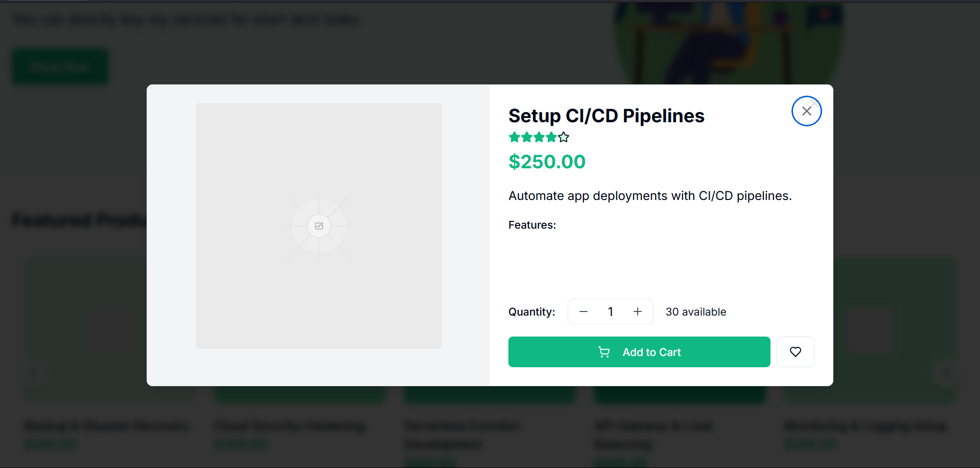Add the CI/CD Pipelines service to cart
Viewport: 980px width, 468px height.
[x=639, y=352]
